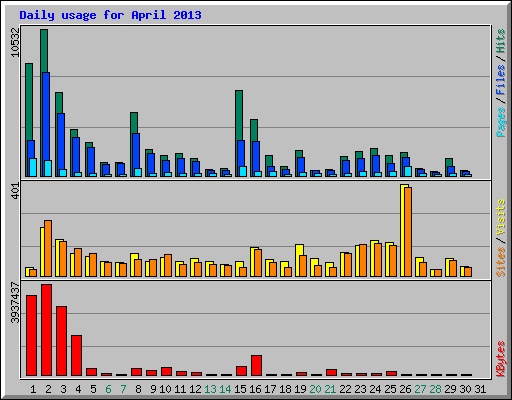
Task: Click the tall orange Sites bar for day 26
Action: pos(408,232)
